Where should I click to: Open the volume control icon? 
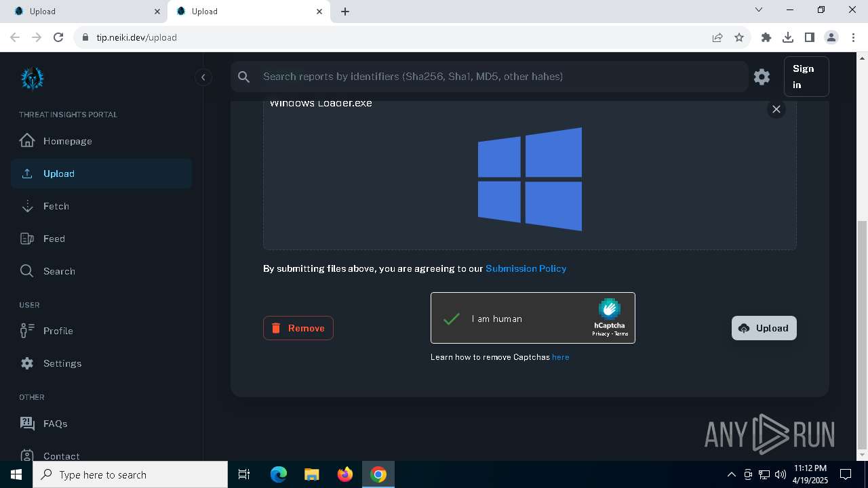point(780,474)
